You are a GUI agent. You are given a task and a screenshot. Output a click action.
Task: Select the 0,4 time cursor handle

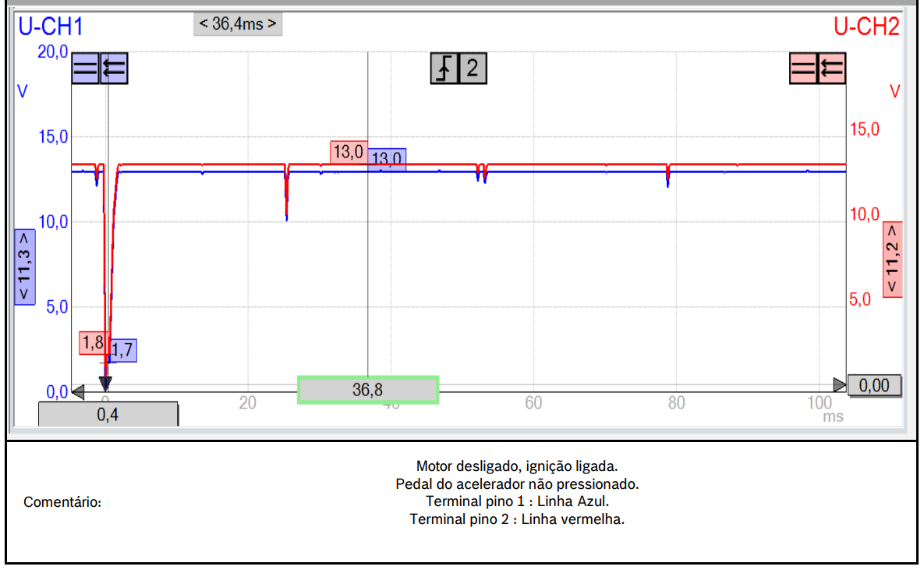coord(108,415)
